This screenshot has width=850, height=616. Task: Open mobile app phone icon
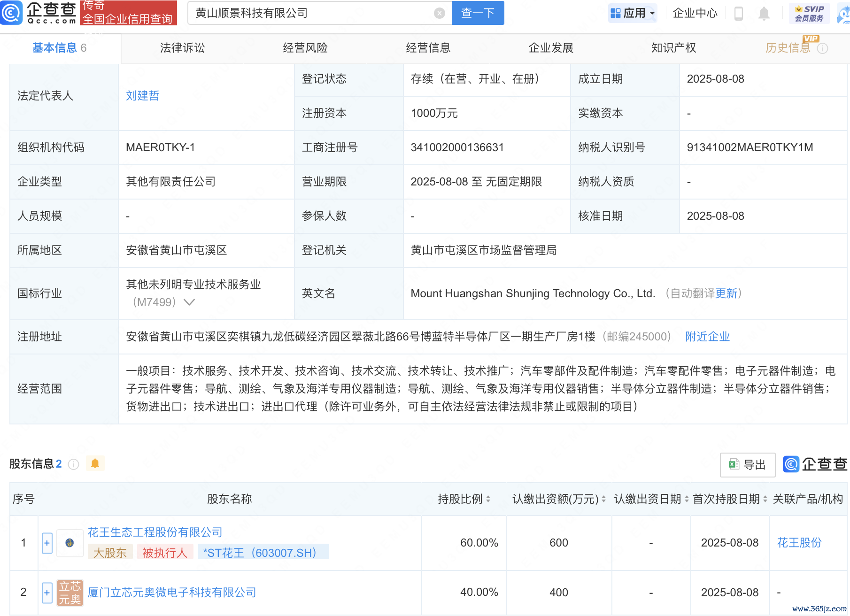click(738, 14)
